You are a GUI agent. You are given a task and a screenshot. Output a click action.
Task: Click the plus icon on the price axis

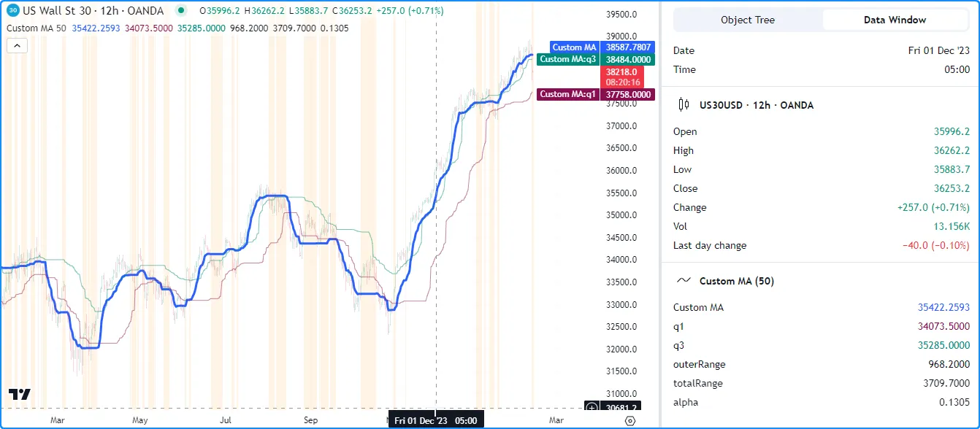[592, 407]
